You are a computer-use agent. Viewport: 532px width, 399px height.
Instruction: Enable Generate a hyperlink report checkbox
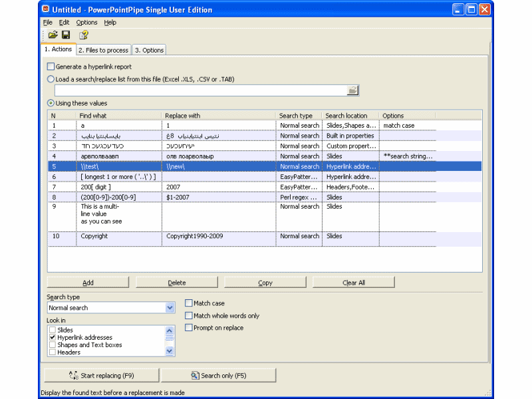pyautogui.click(x=51, y=66)
